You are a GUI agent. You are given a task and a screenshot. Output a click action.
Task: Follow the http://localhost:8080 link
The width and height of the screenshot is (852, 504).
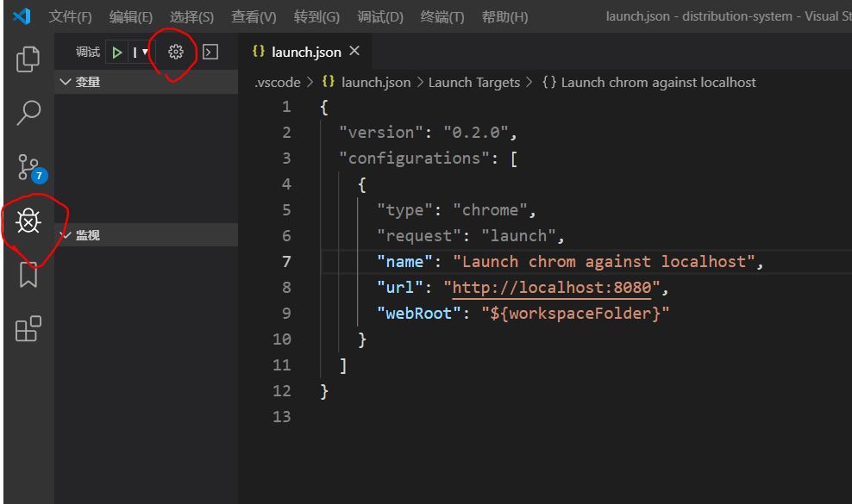coord(551,287)
